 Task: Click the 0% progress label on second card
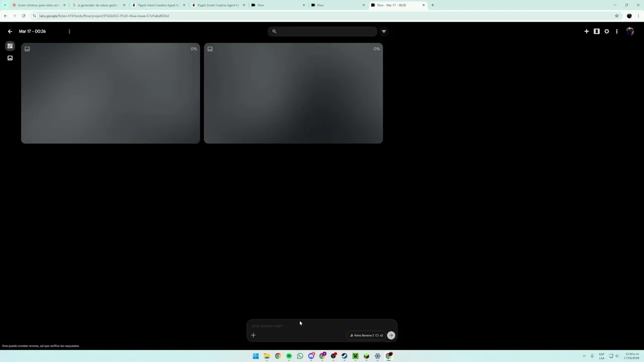[x=377, y=49]
